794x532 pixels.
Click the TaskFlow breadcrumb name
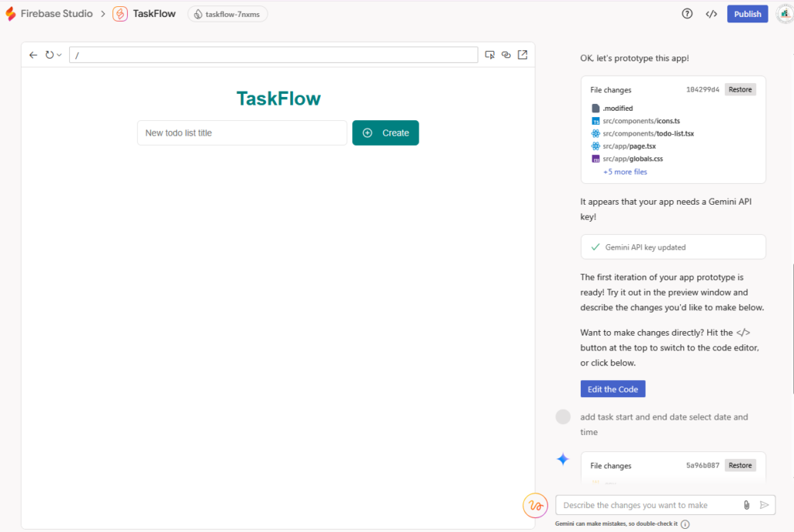point(154,14)
